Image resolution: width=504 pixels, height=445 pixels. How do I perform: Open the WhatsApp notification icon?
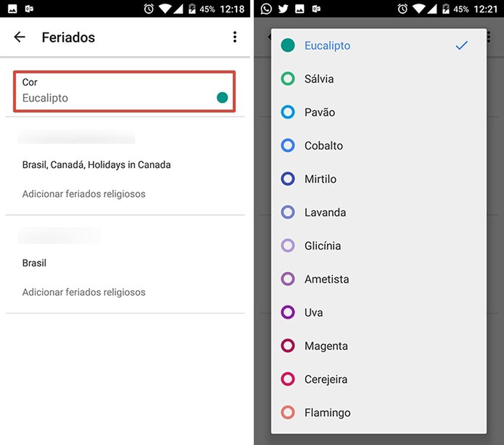pyautogui.click(x=266, y=9)
